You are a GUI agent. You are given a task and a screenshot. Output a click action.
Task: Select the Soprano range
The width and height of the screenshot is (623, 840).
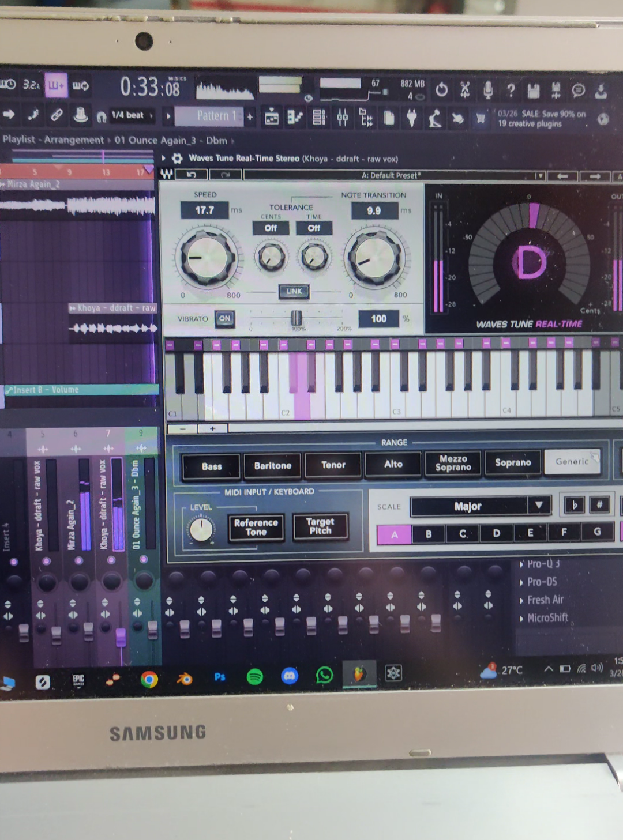(x=513, y=462)
